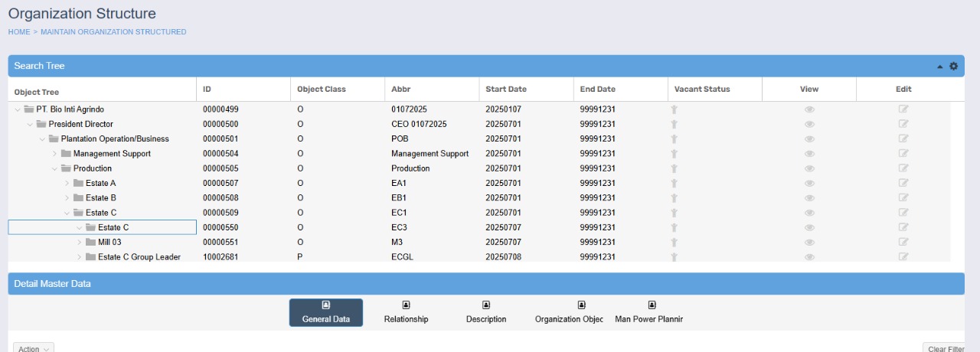Open Search Tree settings gear
Screen dimensions: 980x352
[x=953, y=66]
